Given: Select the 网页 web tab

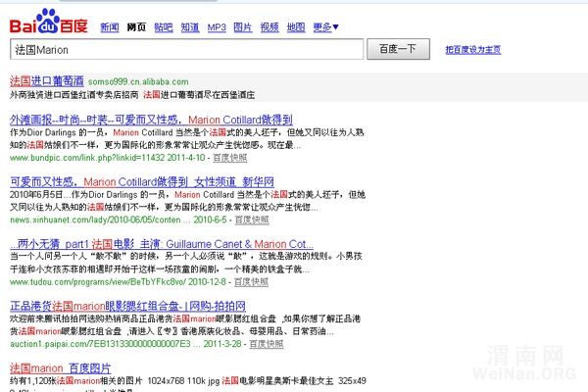Looking at the screenshot, I should [x=136, y=27].
